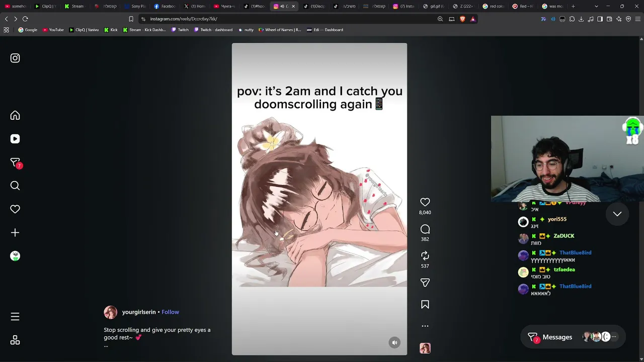This screenshot has height=362, width=644.
Task: Click the Brave Shields lion icon
Action: coord(462,19)
